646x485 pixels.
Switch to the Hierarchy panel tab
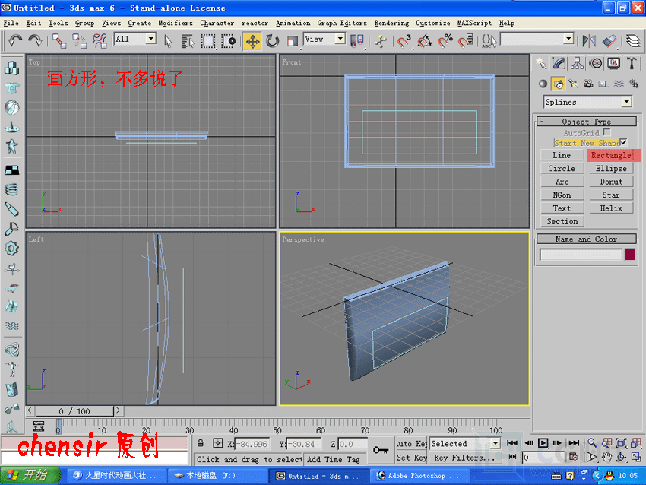(x=577, y=63)
